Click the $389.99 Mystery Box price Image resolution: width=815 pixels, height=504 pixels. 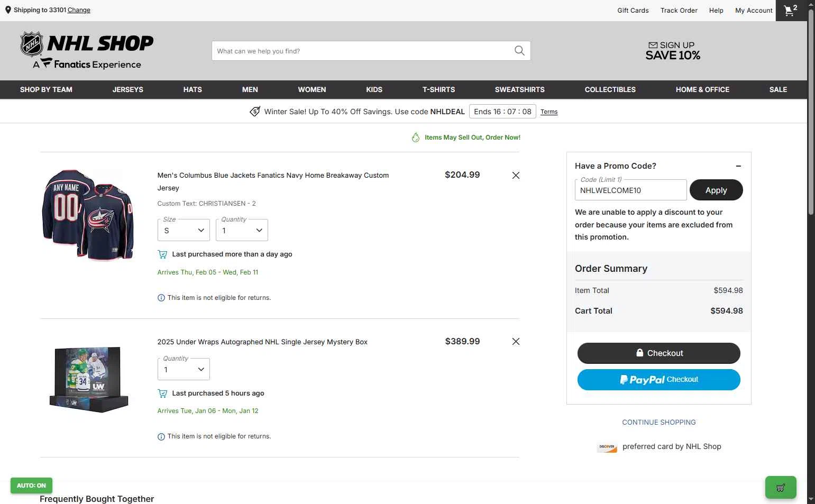click(462, 341)
